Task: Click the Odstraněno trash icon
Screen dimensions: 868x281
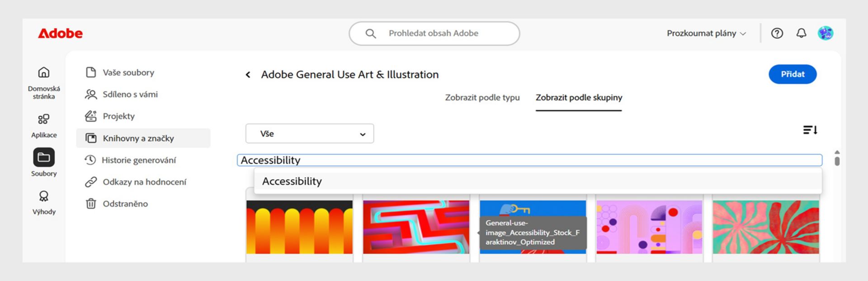Action: click(91, 204)
